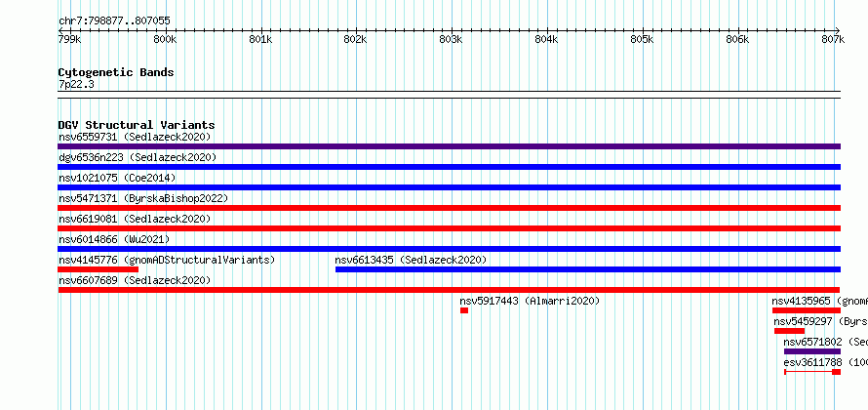Click the nsv4135965 variant label
Viewport: 868px width, 410px height.
(x=820, y=301)
